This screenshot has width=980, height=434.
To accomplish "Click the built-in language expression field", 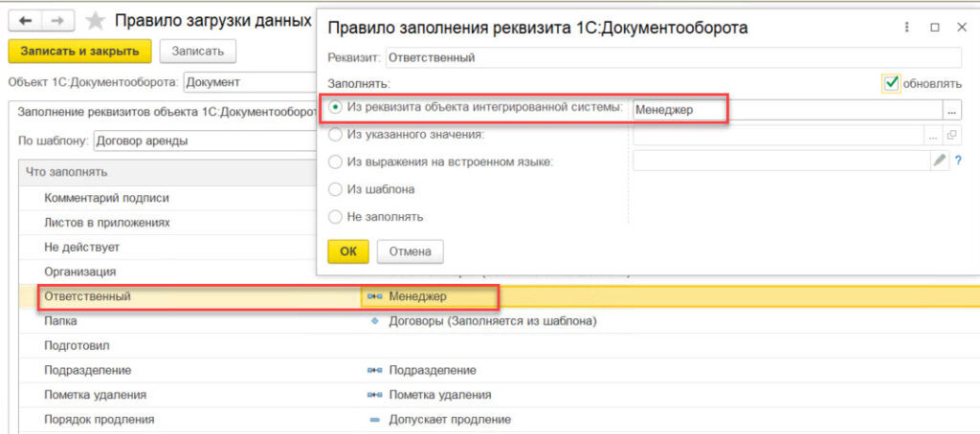I will click(x=782, y=161).
